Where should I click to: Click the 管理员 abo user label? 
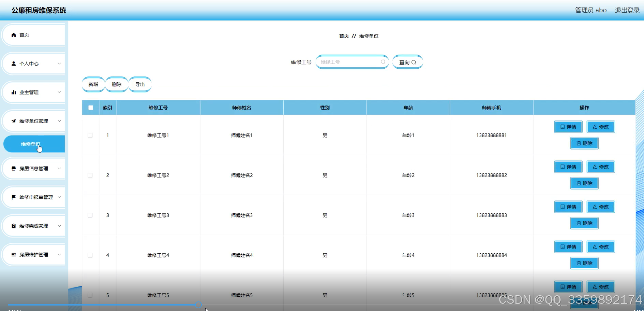coord(591,10)
